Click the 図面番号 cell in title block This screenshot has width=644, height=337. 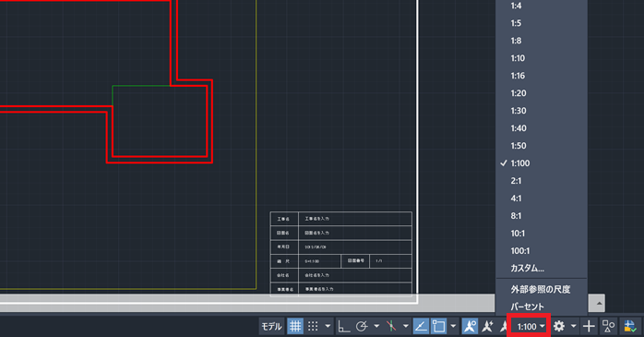(x=356, y=260)
